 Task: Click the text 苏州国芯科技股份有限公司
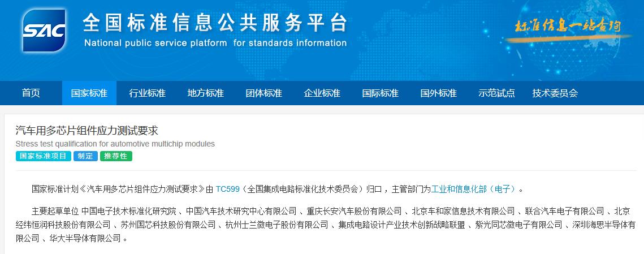coord(168,225)
